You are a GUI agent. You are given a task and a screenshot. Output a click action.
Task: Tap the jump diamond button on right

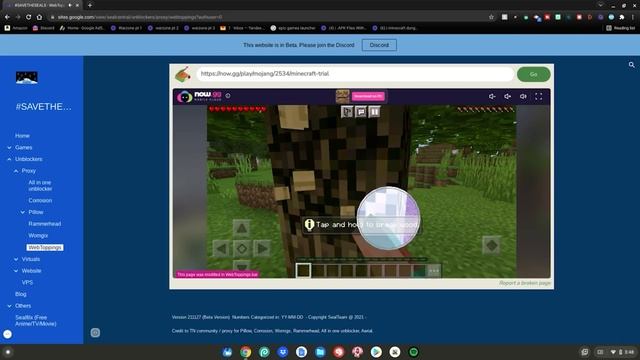tap(491, 245)
